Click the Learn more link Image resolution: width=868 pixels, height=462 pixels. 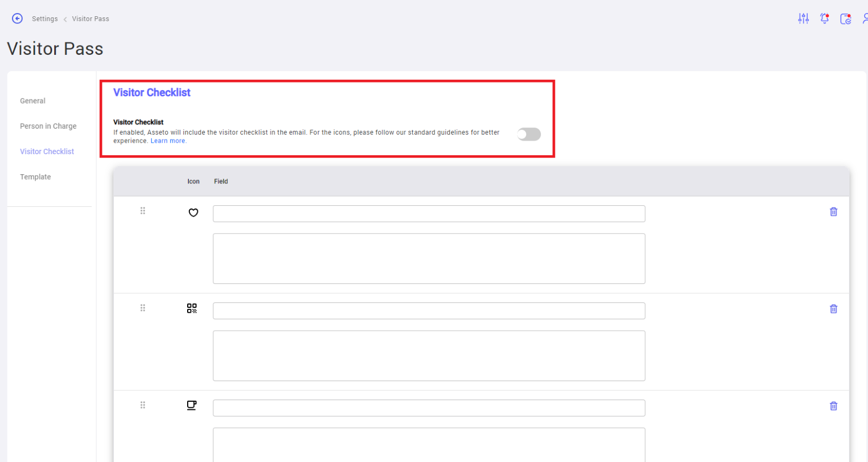coord(168,141)
